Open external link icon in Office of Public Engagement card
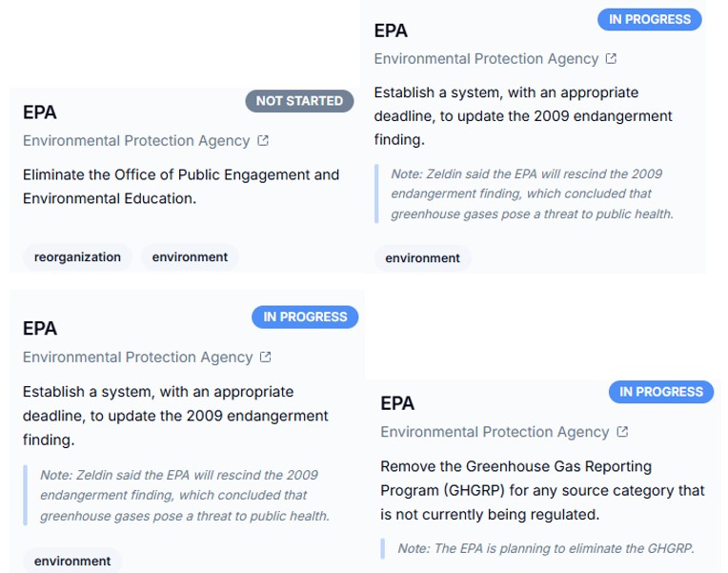 [263, 141]
